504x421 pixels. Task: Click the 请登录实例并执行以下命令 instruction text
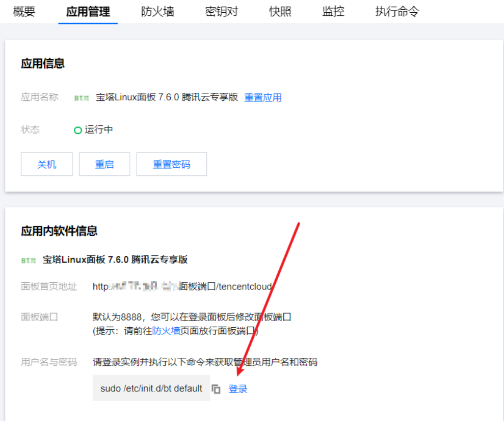tap(205, 362)
